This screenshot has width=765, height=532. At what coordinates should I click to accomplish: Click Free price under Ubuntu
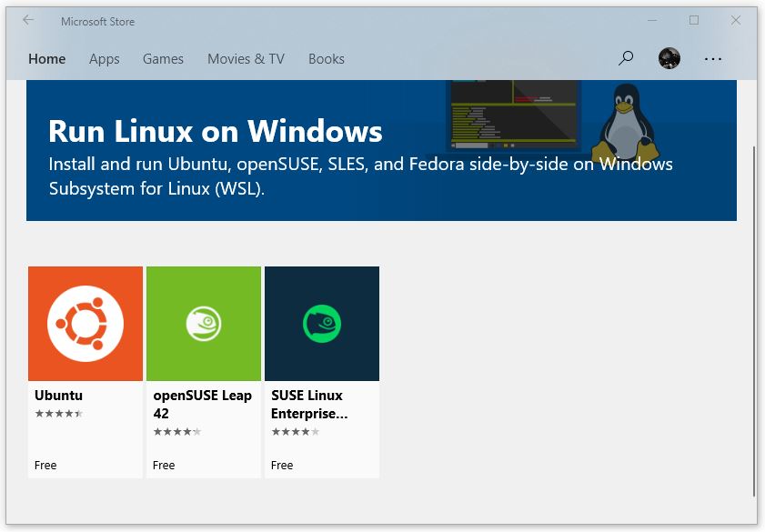coord(45,466)
